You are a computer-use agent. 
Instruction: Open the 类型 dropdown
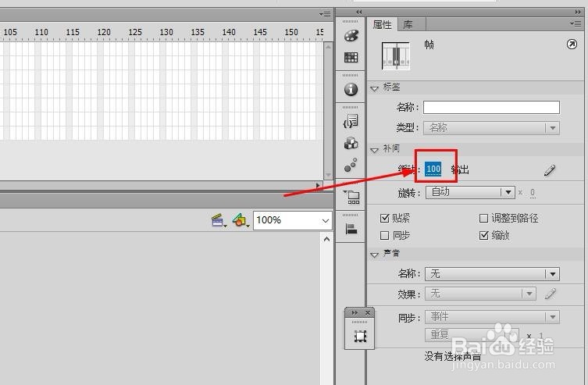pyautogui.click(x=492, y=128)
